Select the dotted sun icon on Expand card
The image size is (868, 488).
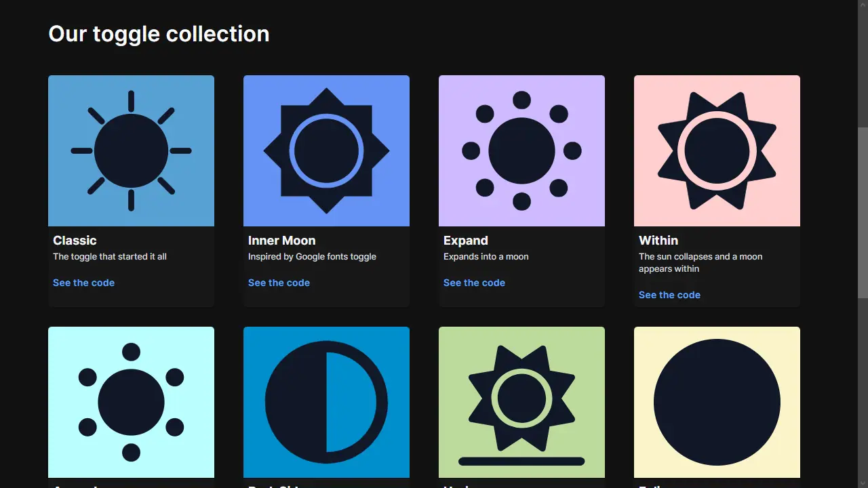pos(521,150)
